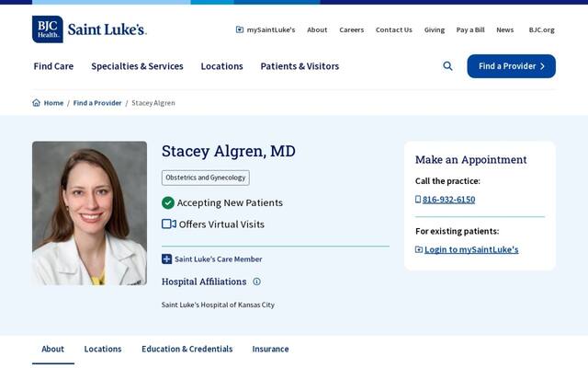
Task: Switch to the About tab
Action: tap(53, 349)
